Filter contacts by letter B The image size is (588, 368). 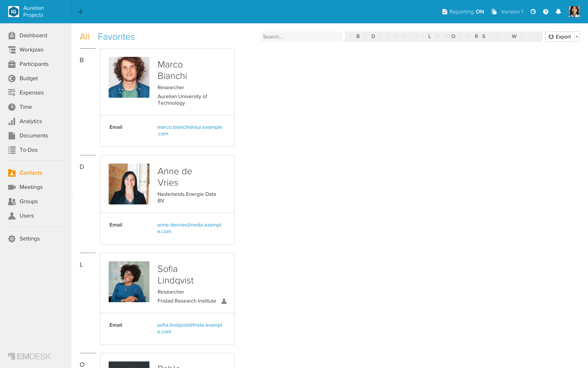pyautogui.click(x=358, y=37)
